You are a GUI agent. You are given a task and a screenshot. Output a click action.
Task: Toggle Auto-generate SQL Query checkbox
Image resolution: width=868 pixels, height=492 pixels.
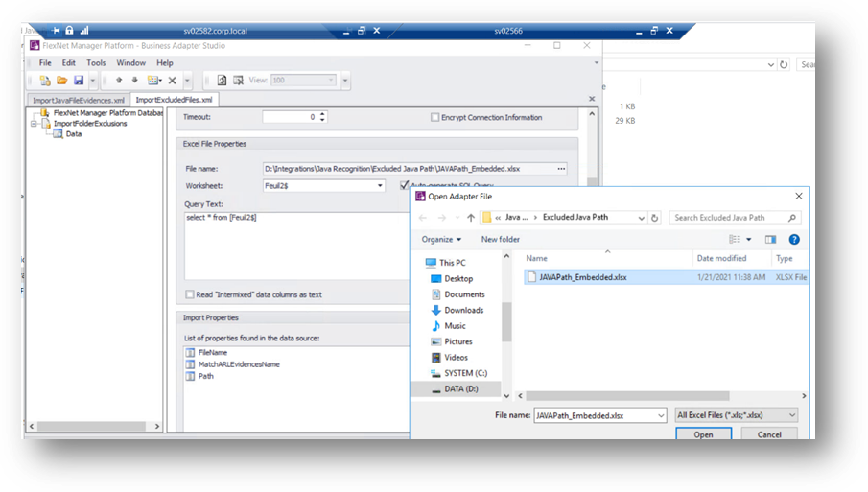click(404, 185)
